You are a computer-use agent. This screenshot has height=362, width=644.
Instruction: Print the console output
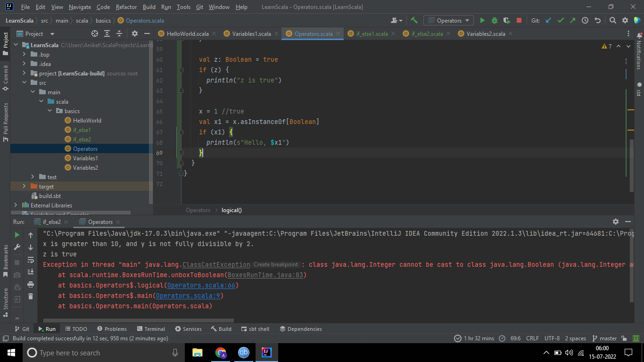[x=31, y=284]
